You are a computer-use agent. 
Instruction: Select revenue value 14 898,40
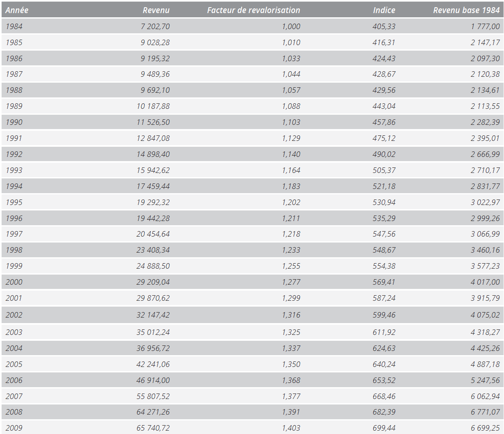coord(153,154)
